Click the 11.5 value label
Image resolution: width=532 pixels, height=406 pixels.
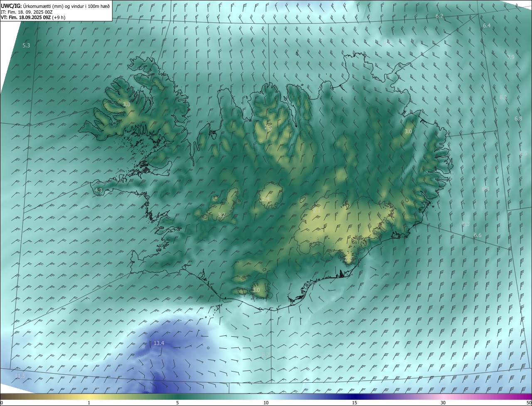coord(20,376)
